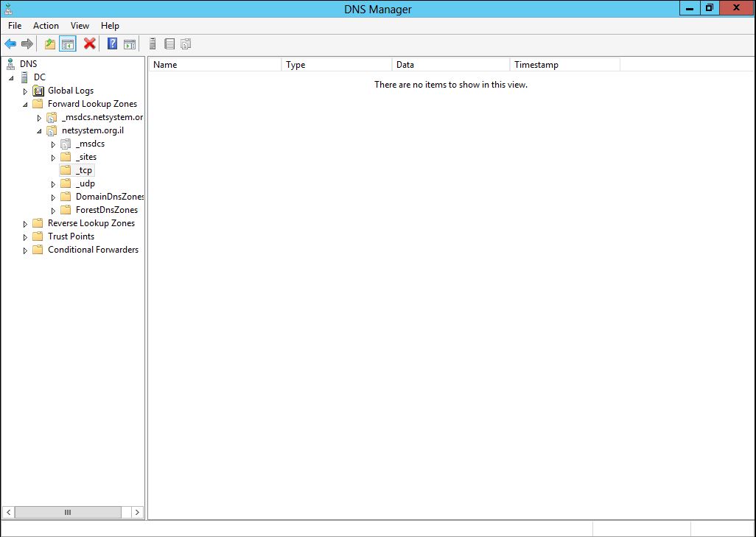Viewport: 756px width, 537px height.
Task: Select Forward Lookup Zones label
Action: pyautogui.click(x=92, y=104)
